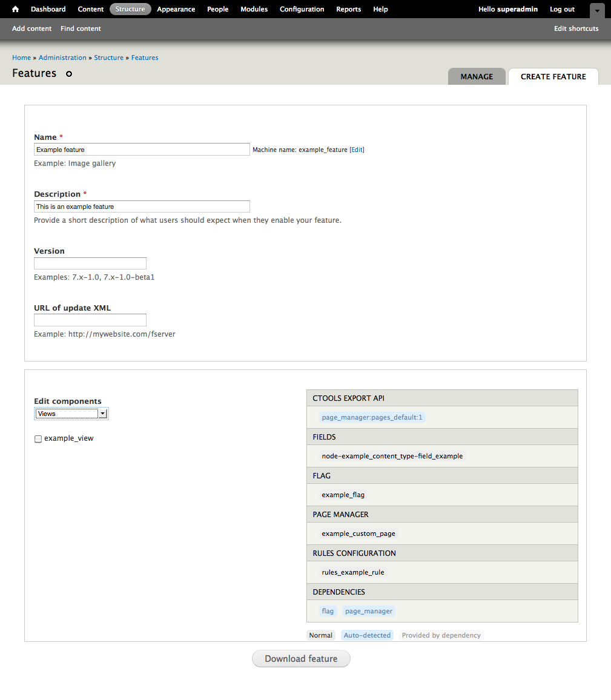
Task: Go to Administration breadcrumb link
Action: (x=62, y=58)
